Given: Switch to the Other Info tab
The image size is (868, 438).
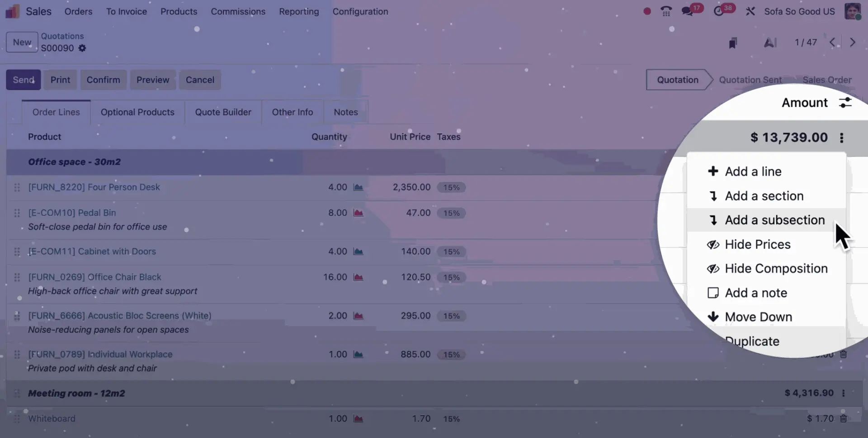Looking at the screenshot, I should click(292, 112).
